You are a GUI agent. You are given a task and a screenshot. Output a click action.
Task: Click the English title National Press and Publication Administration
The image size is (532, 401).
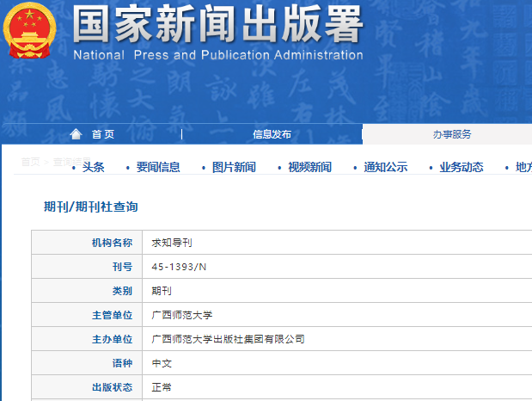218,55
